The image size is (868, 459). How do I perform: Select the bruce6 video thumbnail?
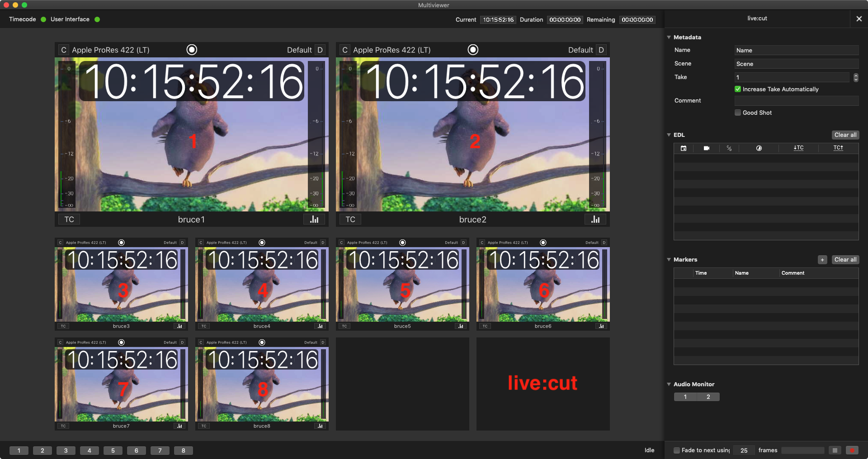(543, 285)
